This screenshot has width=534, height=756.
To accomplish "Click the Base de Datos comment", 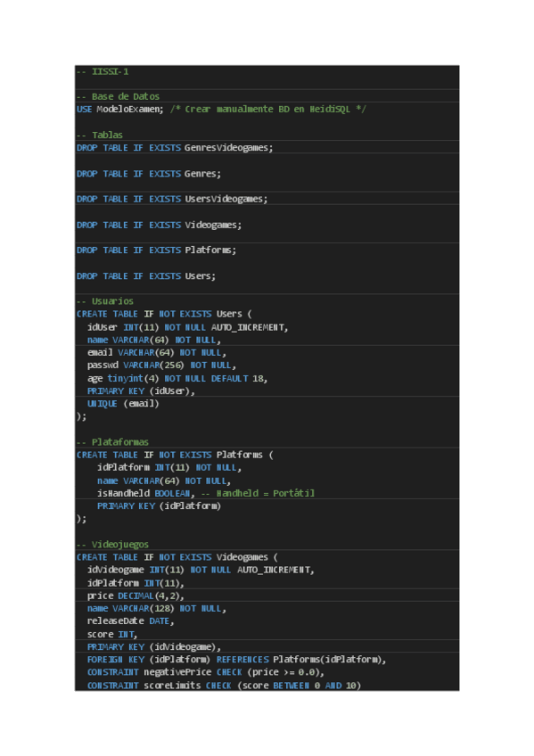I will coord(118,96).
